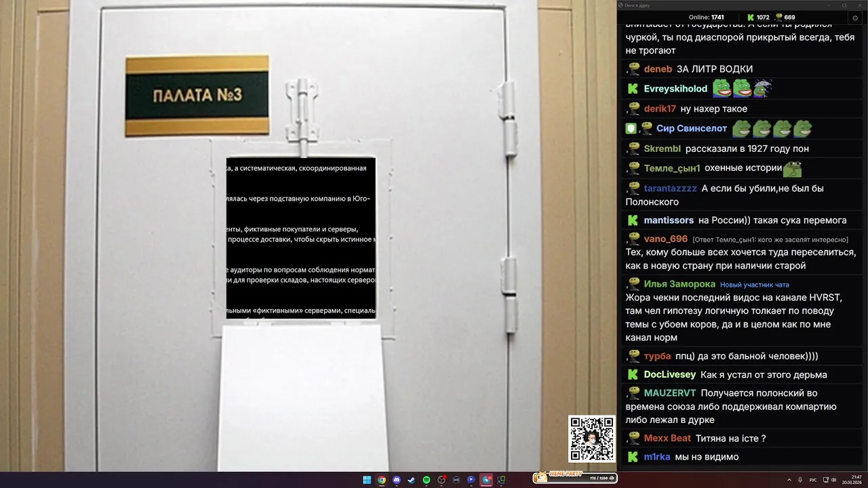Click the reply reference to Темле_сын1 message

click(770, 239)
